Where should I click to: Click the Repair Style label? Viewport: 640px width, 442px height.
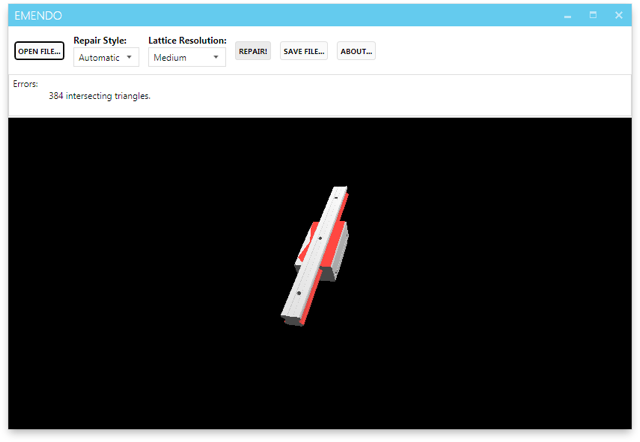100,41
